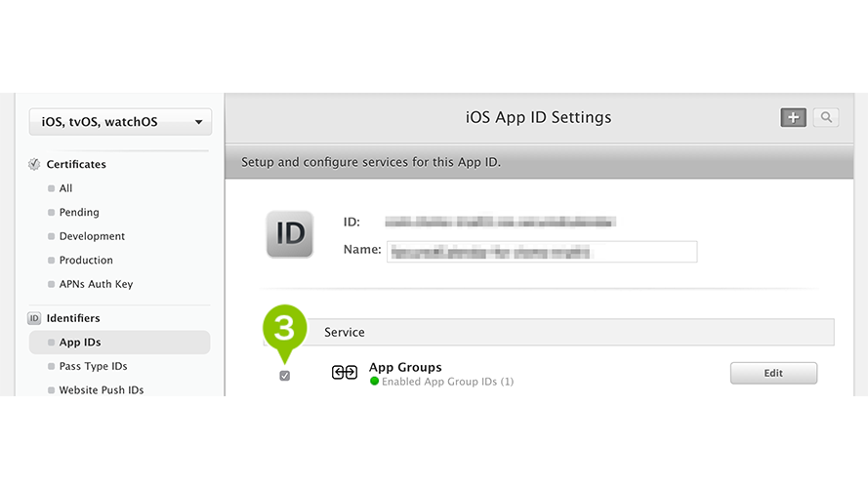Image resolution: width=868 pixels, height=488 pixels.
Task: Toggle the App Groups checkbox
Action: (284, 376)
